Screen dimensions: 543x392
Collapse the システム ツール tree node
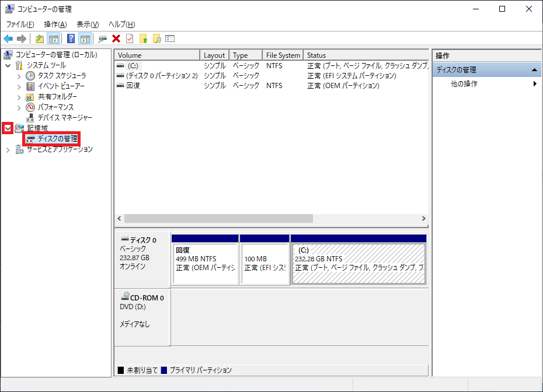pyautogui.click(x=8, y=65)
